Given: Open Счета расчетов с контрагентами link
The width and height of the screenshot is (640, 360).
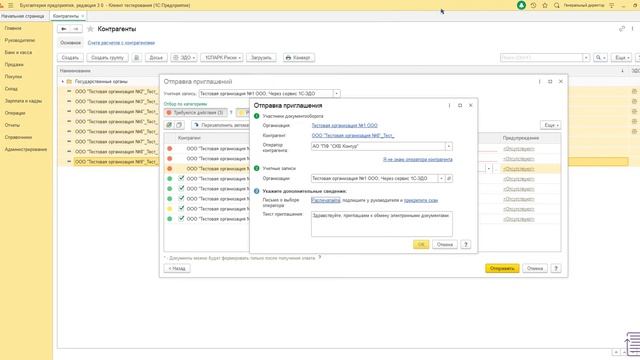Looking at the screenshot, I should pyautogui.click(x=121, y=42).
